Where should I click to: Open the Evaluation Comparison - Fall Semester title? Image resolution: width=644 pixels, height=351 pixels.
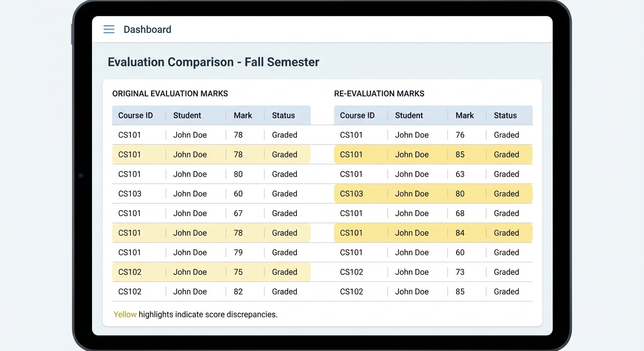(213, 62)
